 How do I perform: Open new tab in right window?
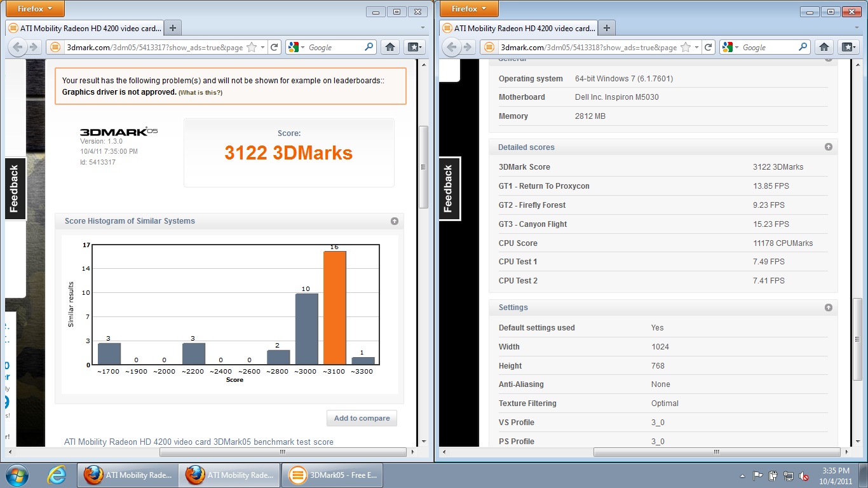607,28
